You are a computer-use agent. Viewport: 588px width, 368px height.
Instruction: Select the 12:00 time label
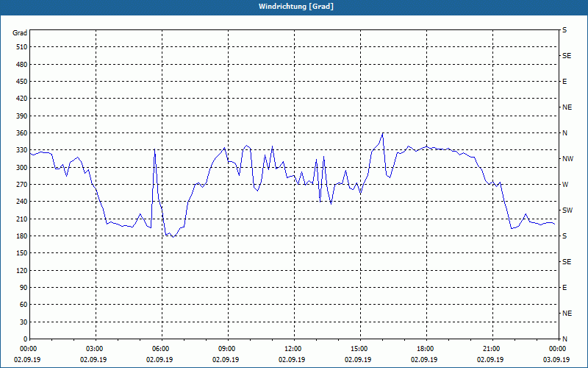tap(292, 348)
